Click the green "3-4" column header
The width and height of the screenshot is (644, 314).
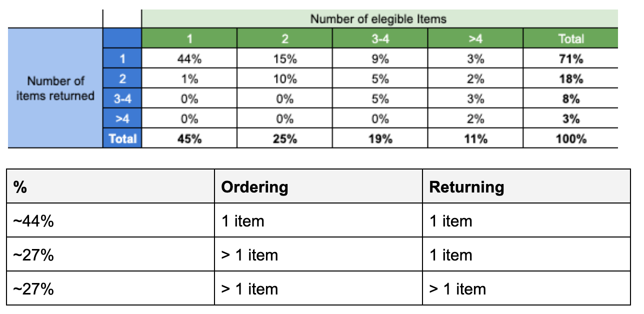(380, 38)
